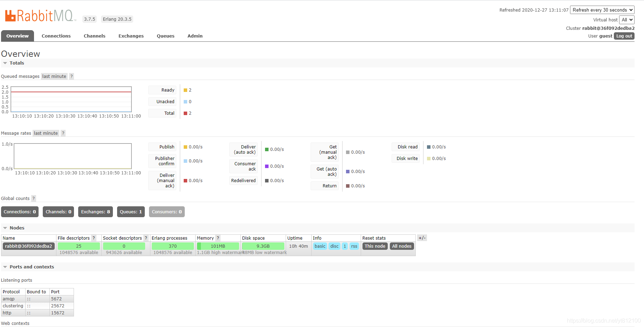Click the Queued messages chart
The image size is (644, 327).
click(x=71, y=99)
